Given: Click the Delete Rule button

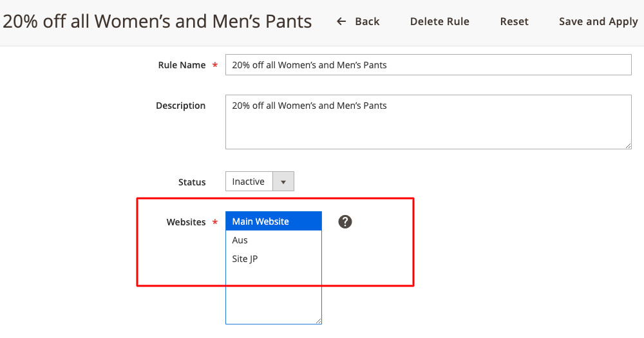Looking at the screenshot, I should point(439,21).
